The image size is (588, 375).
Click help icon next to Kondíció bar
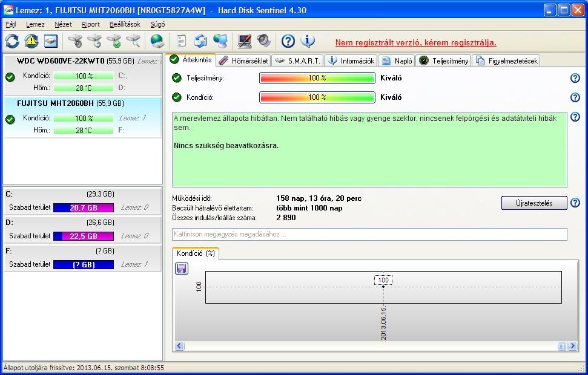tap(575, 97)
